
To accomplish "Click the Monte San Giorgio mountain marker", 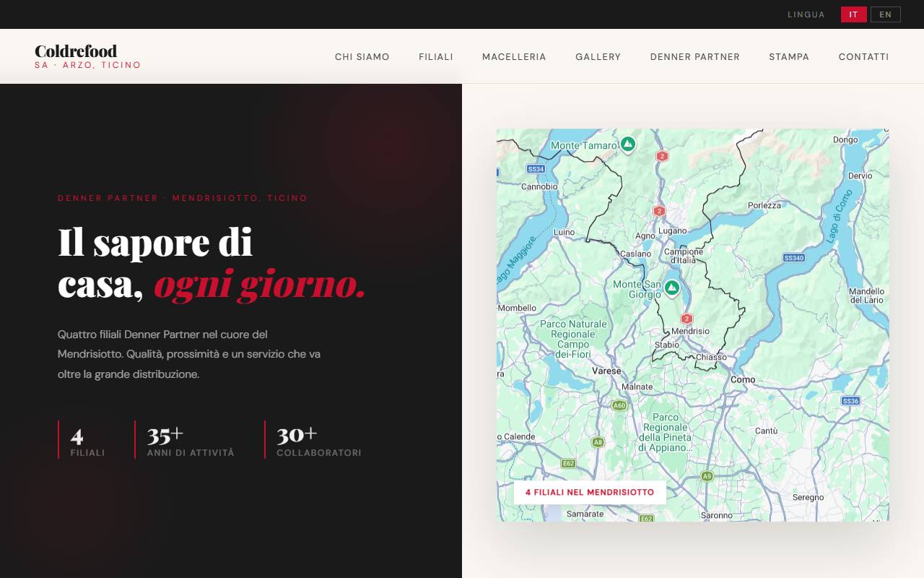I will (672, 288).
